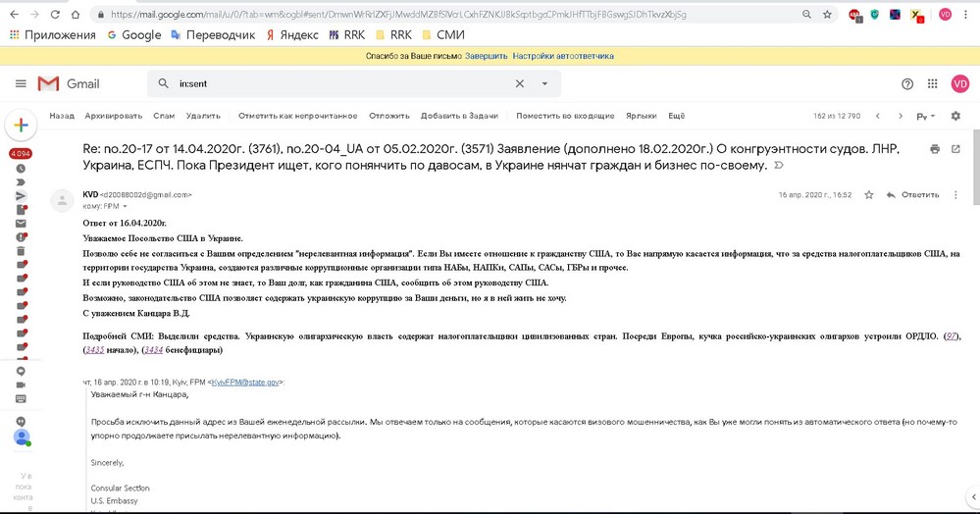Toggle the importance marker after the subject
Image resolution: width=980 pixels, height=514 pixels.
(x=779, y=166)
